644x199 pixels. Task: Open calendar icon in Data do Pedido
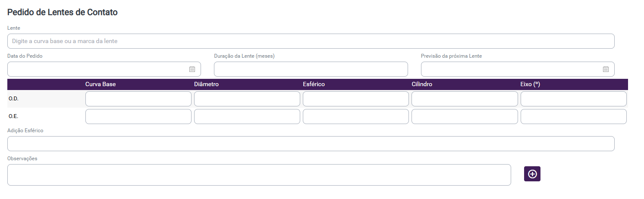pyautogui.click(x=192, y=69)
